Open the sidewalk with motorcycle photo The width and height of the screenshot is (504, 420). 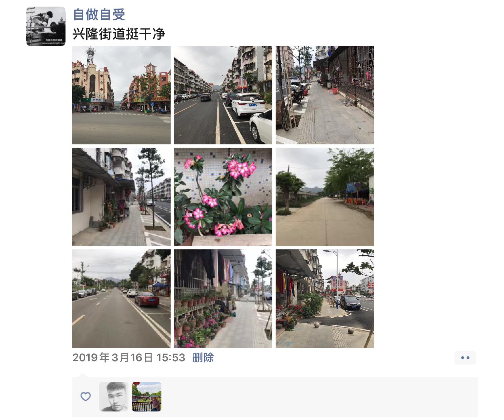(x=325, y=95)
